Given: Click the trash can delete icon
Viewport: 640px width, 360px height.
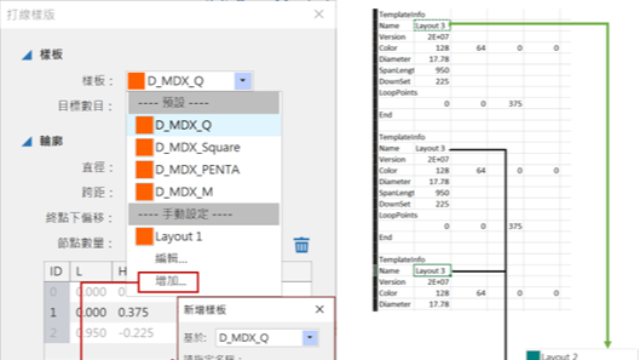Looking at the screenshot, I should point(302,245).
